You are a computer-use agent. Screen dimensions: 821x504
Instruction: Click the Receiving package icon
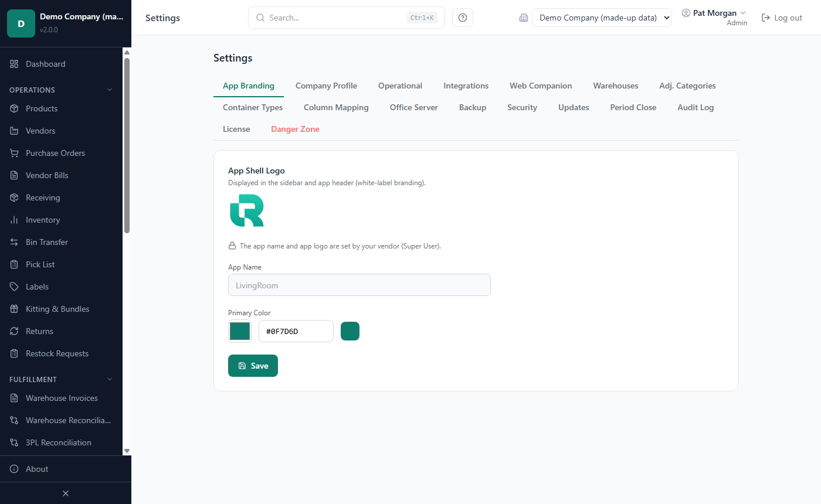tap(14, 197)
